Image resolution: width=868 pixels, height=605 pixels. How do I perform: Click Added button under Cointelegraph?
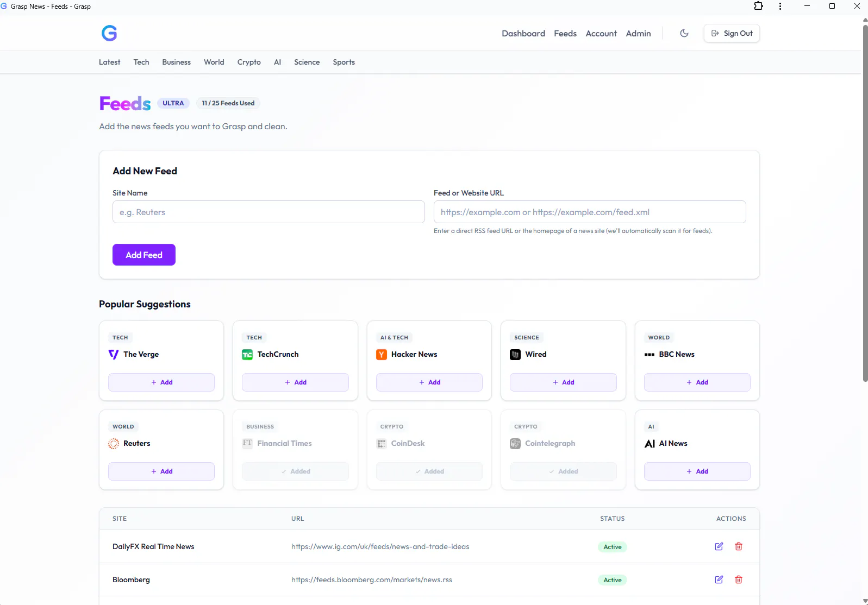pos(563,471)
